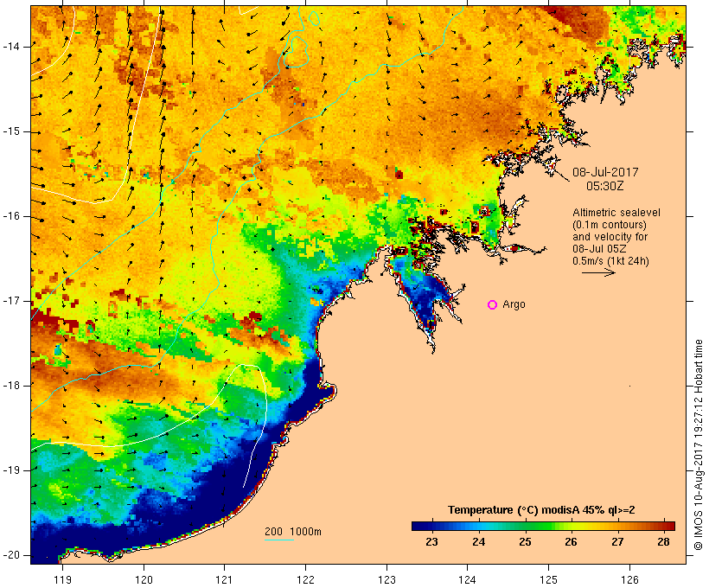Viewport: 709px width, 588px height.
Task: Click the '05:30Z' time text
Action: point(605,186)
